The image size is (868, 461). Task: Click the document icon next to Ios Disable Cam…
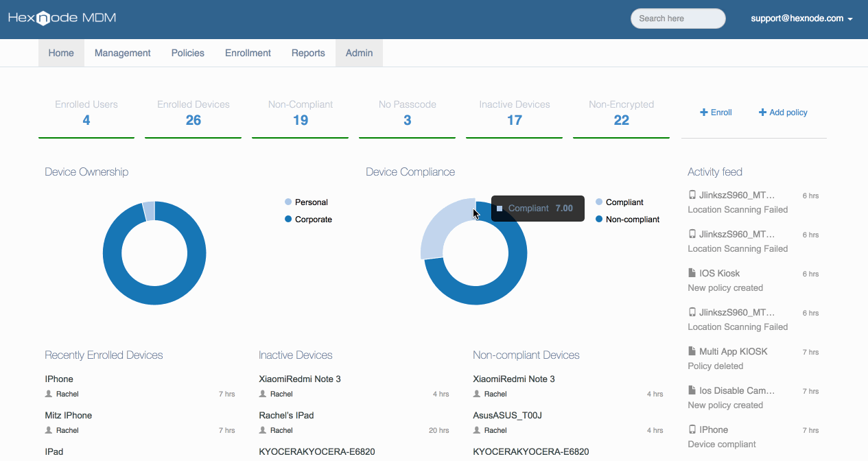coord(692,390)
